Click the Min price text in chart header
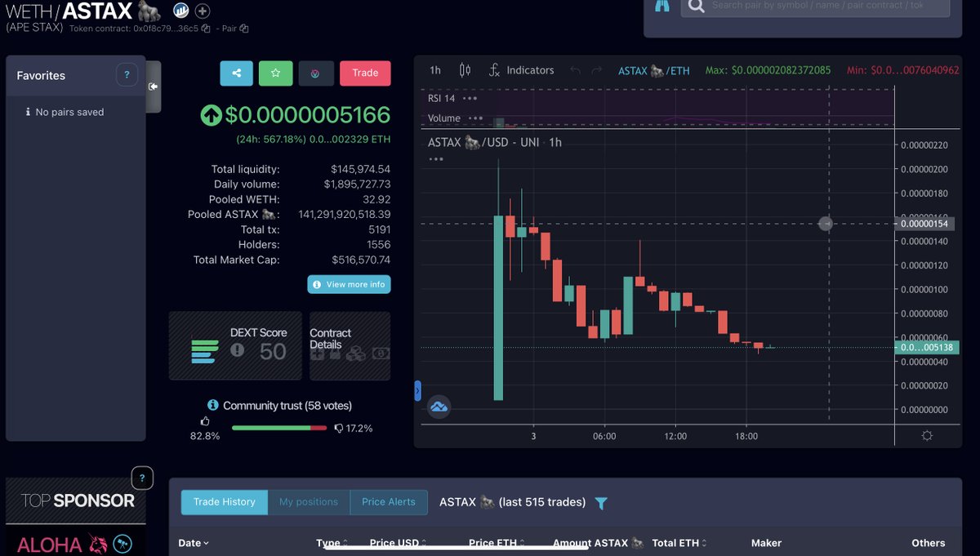This screenshot has height=556, width=980. (903, 71)
